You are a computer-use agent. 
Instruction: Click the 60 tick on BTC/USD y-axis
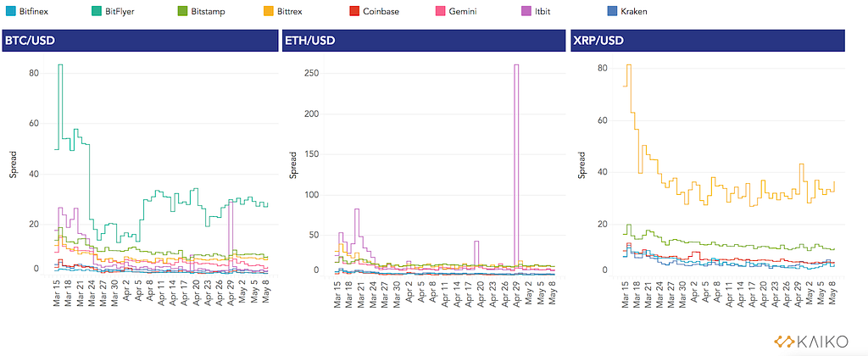pyautogui.click(x=34, y=124)
